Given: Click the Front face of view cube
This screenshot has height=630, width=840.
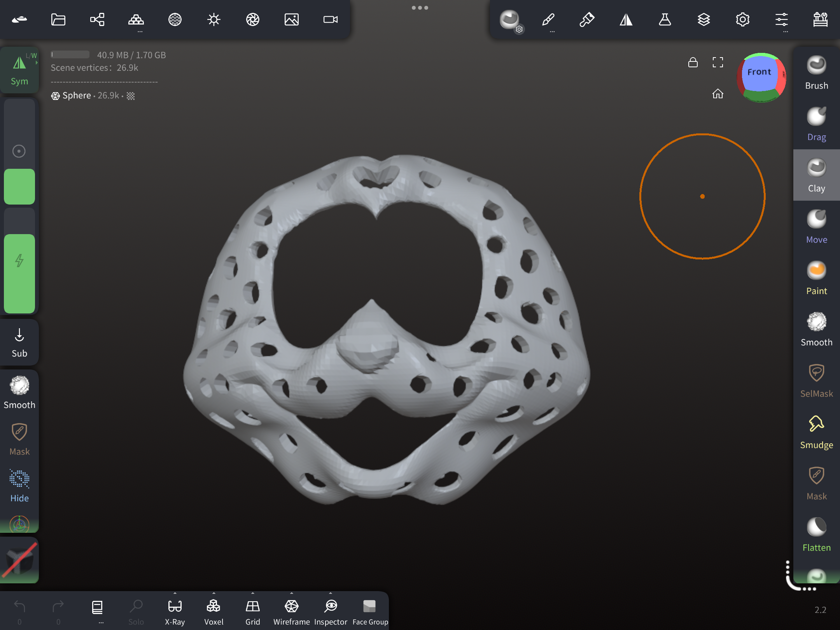Looking at the screenshot, I should click(759, 73).
